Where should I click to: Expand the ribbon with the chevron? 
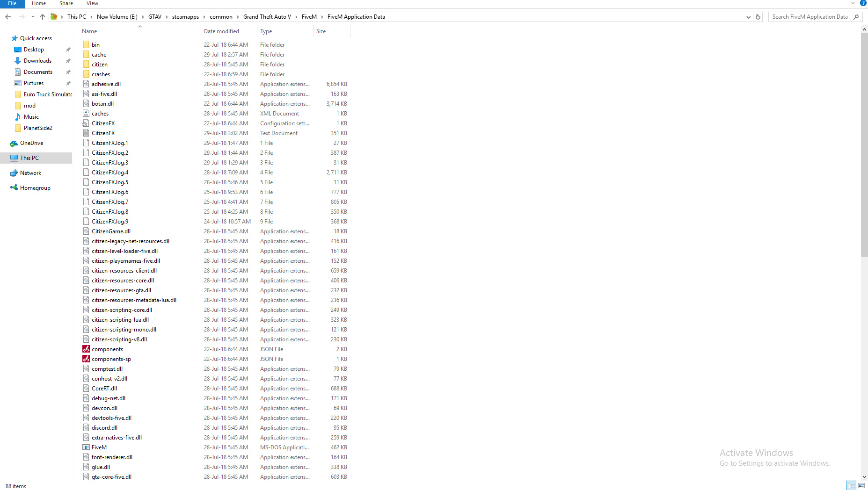pyautogui.click(x=853, y=3)
